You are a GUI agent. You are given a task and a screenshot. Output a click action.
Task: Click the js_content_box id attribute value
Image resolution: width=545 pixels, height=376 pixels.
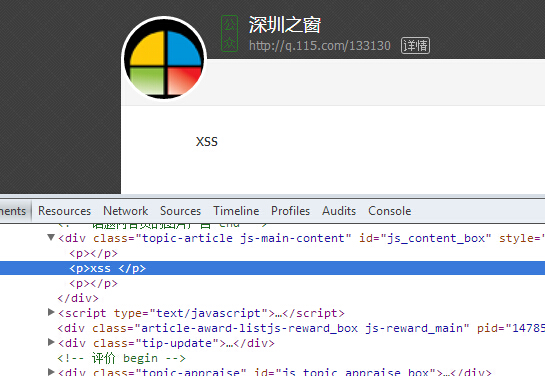point(436,238)
